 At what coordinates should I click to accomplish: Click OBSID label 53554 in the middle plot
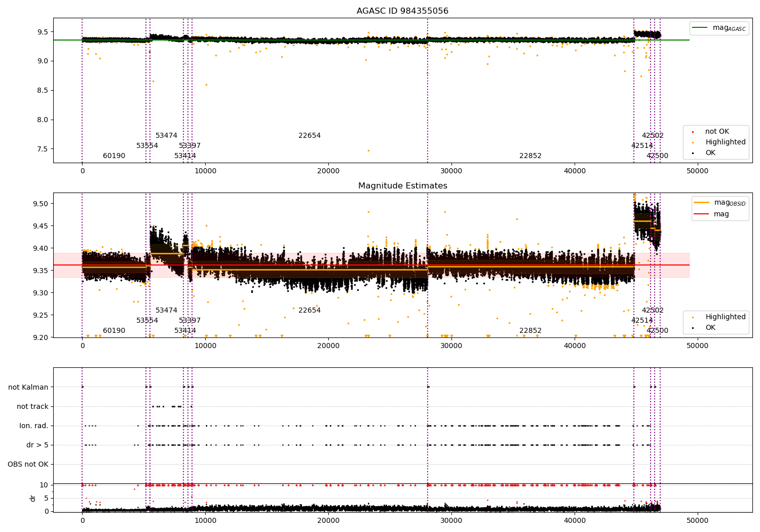click(147, 321)
